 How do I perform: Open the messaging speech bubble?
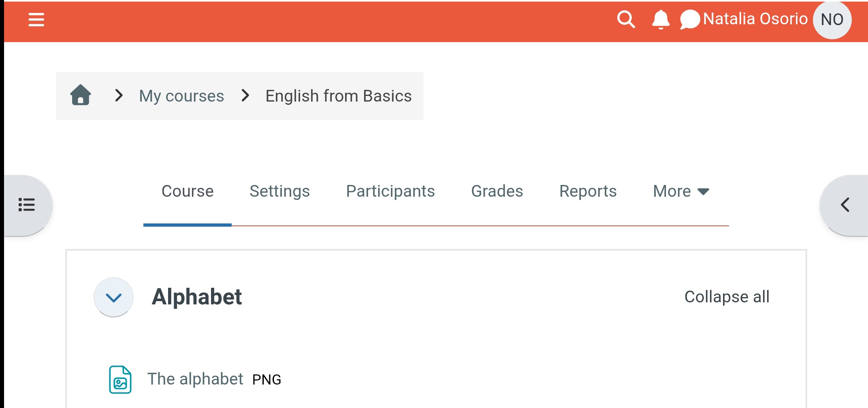coord(690,19)
